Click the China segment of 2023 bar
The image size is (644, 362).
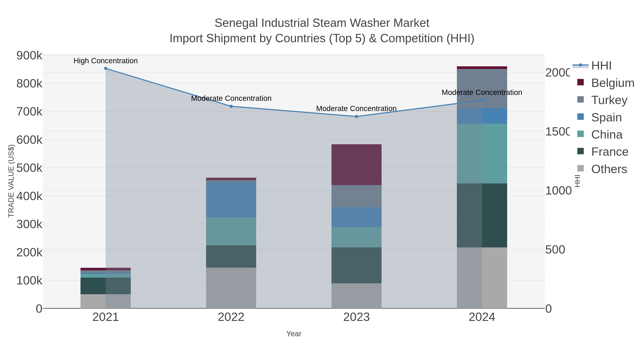[x=357, y=237]
